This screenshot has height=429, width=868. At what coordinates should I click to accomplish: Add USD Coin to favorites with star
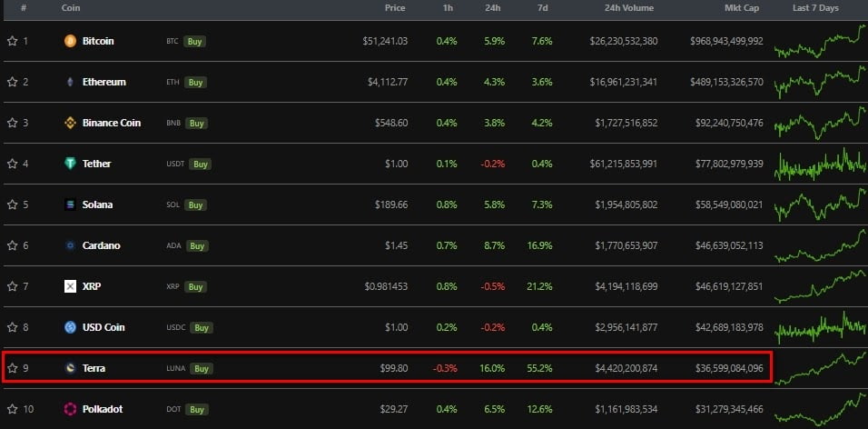pos(13,327)
